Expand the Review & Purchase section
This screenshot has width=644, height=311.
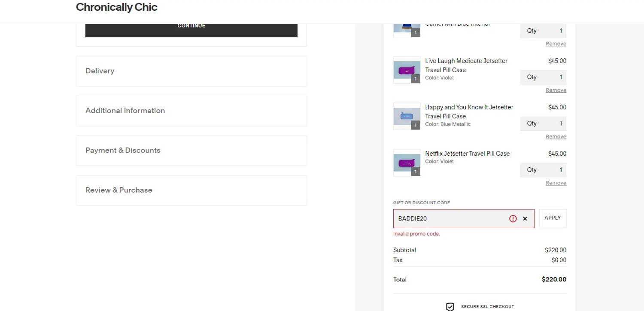pos(191,190)
